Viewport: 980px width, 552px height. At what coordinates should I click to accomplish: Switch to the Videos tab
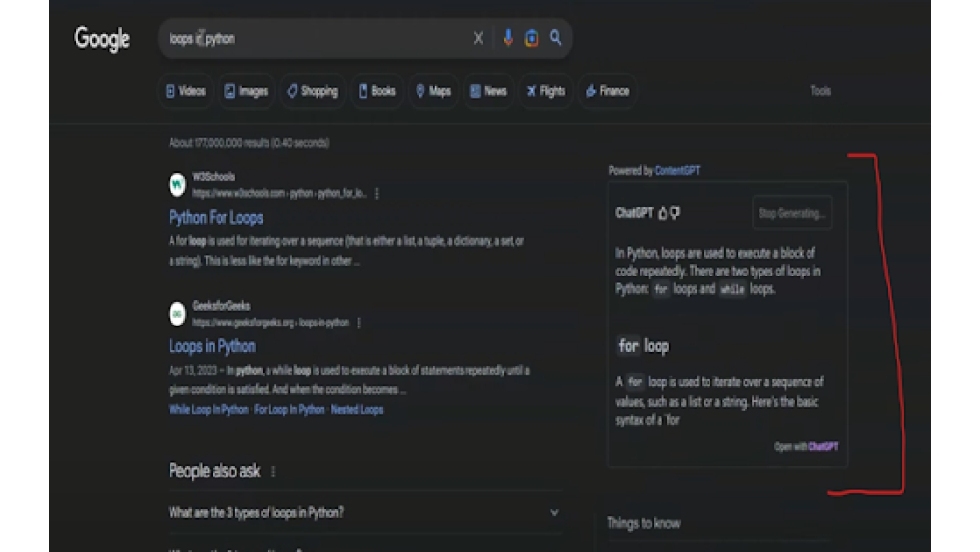tap(185, 91)
